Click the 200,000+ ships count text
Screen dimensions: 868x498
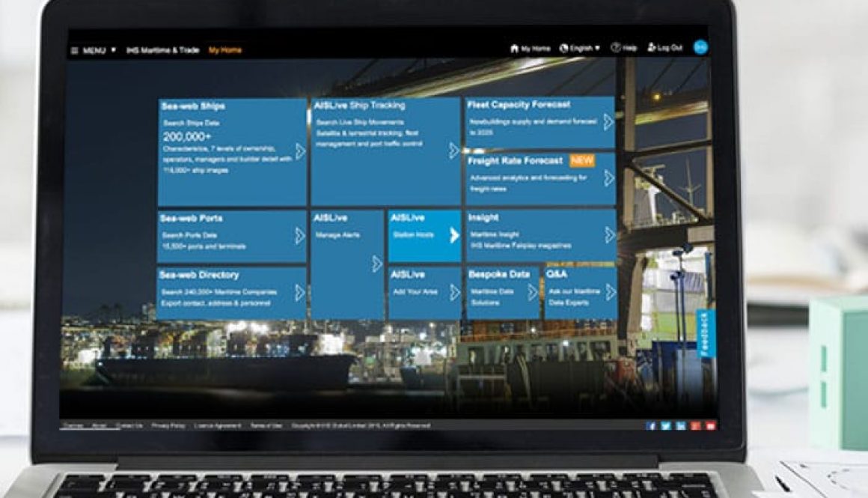pyautogui.click(x=187, y=136)
